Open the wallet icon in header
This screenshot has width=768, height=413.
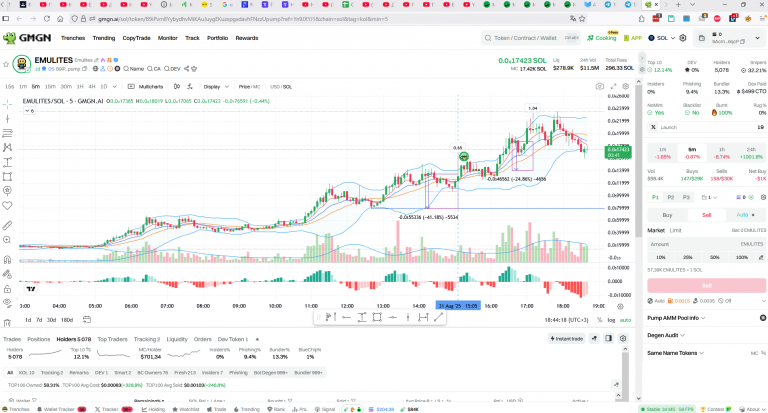(701, 38)
